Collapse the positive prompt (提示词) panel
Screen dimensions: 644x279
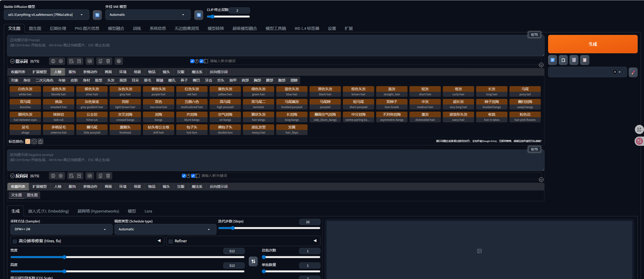coord(12,61)
